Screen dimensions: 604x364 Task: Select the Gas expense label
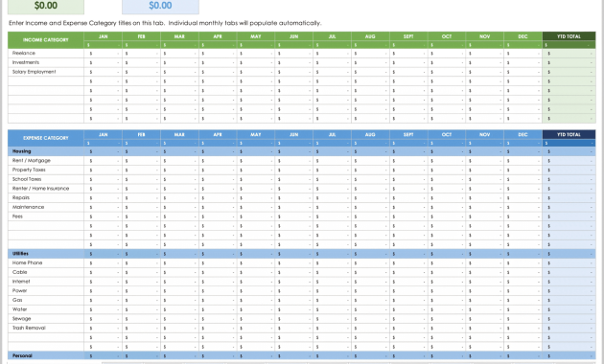click(x=17, y=300)
